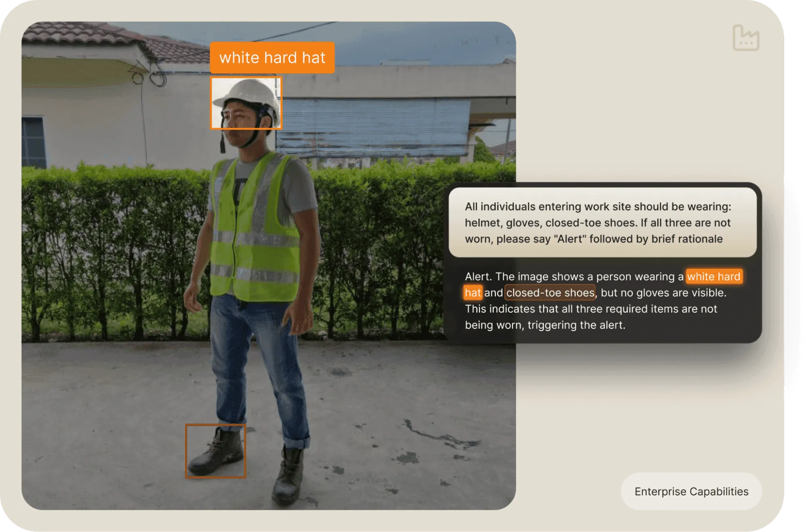The height and width of the screenshot is (532, 808).
Task: Click the highlighted 'white hard' text
Action: pos(714,277)
